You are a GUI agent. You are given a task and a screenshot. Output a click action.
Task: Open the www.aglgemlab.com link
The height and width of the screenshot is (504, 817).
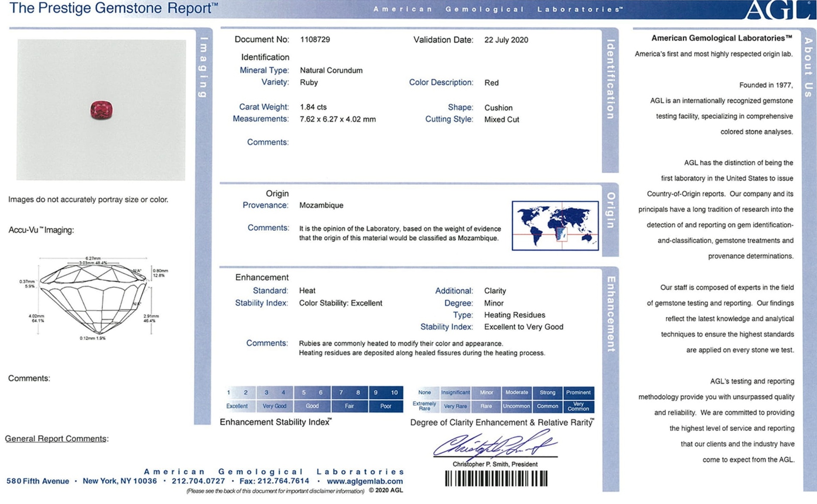click(x=365, y=481)
